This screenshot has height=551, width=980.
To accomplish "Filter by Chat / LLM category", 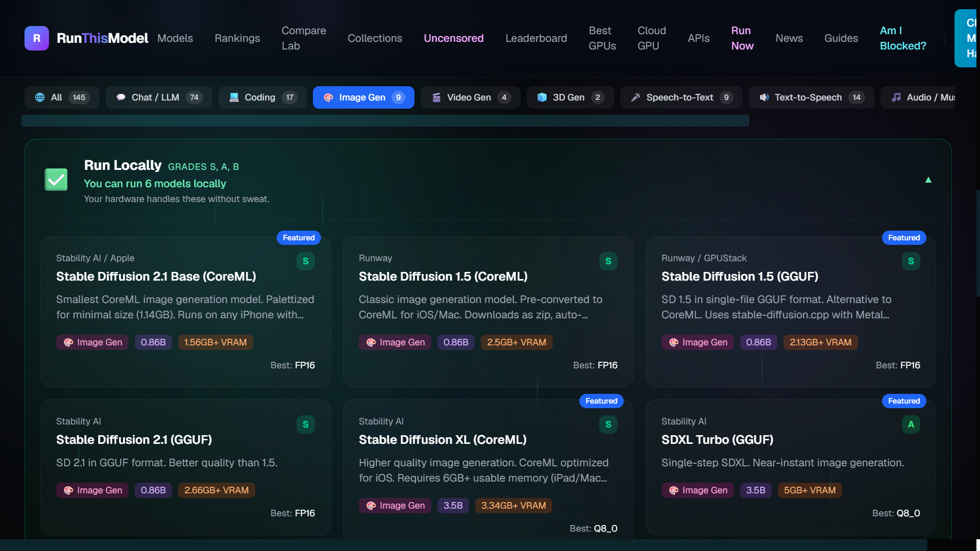I will [x=159, y=97].
